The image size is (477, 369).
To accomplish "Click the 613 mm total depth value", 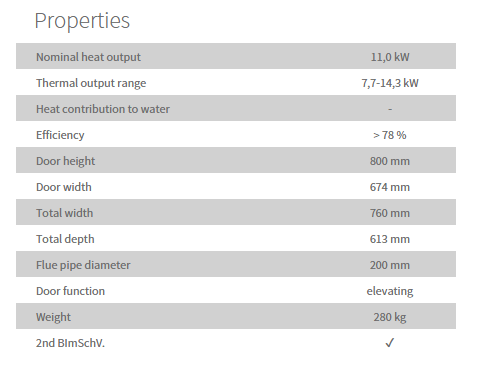I will [x=390, y=239].
